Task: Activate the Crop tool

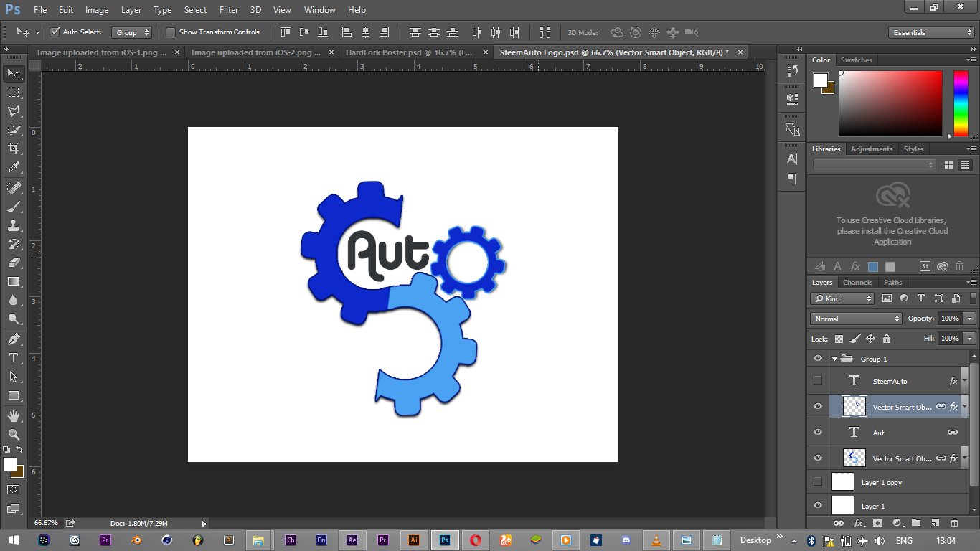Action: click(14, 149)
